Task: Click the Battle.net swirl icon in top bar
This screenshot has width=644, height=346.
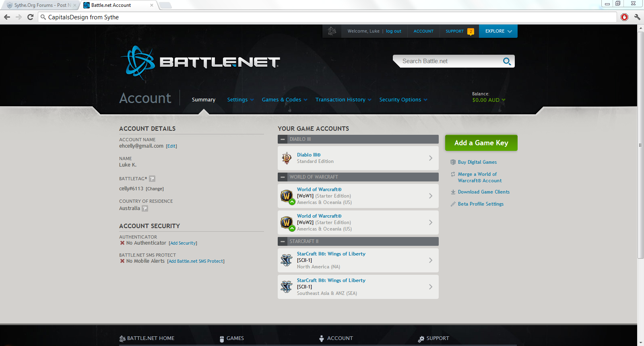Action: (332, 31)
